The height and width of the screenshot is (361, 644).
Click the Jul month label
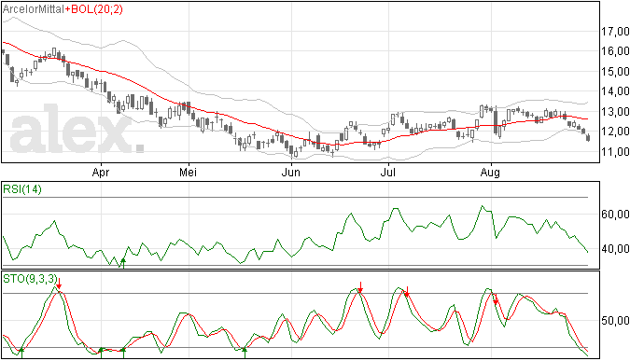[388, 172]
